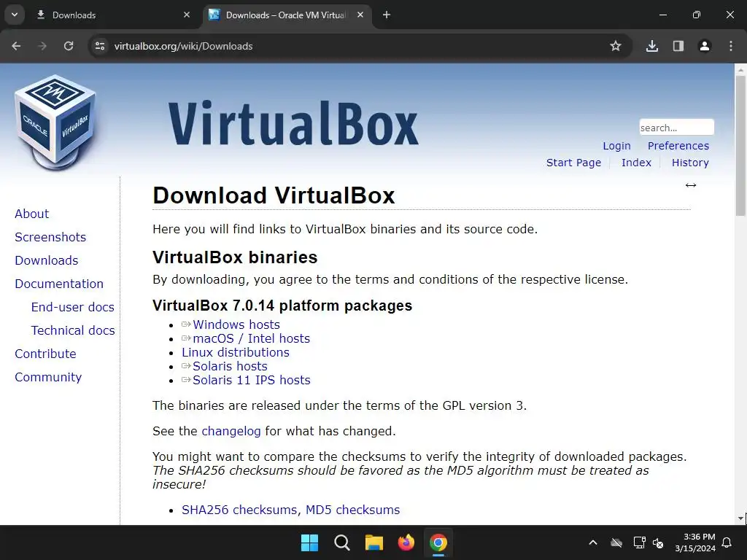The height and width of the screenshot is (560, 747).
Task: Download the macOS / Intel hosts package
Action: click(x=251, y=338)
